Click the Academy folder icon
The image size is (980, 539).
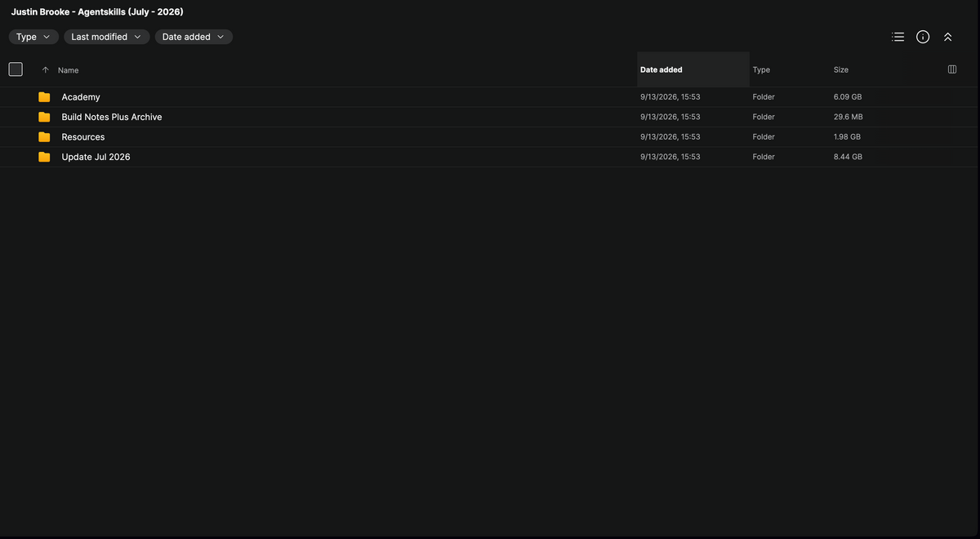click(x=44, y=97)
